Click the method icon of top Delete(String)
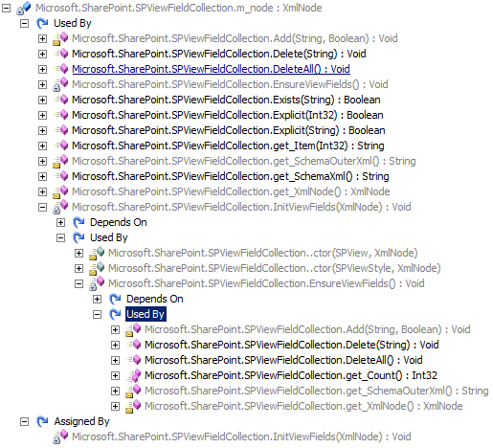Viewport: 493px width, 448px height. coord(61,54)
